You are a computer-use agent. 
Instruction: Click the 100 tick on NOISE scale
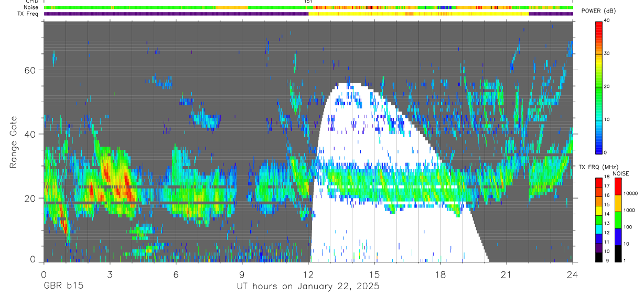(628, 227)
